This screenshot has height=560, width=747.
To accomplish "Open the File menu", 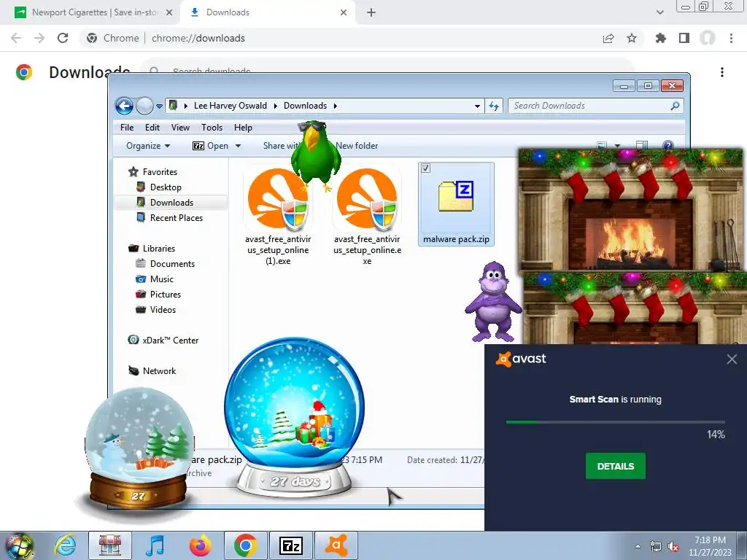I will (x=127, y=127).
